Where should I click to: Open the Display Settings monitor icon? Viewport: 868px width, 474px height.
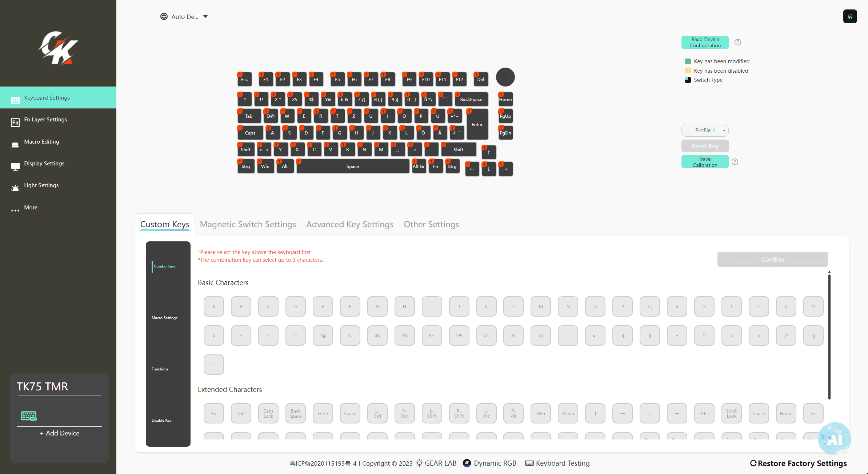click(x=15, y=166)
